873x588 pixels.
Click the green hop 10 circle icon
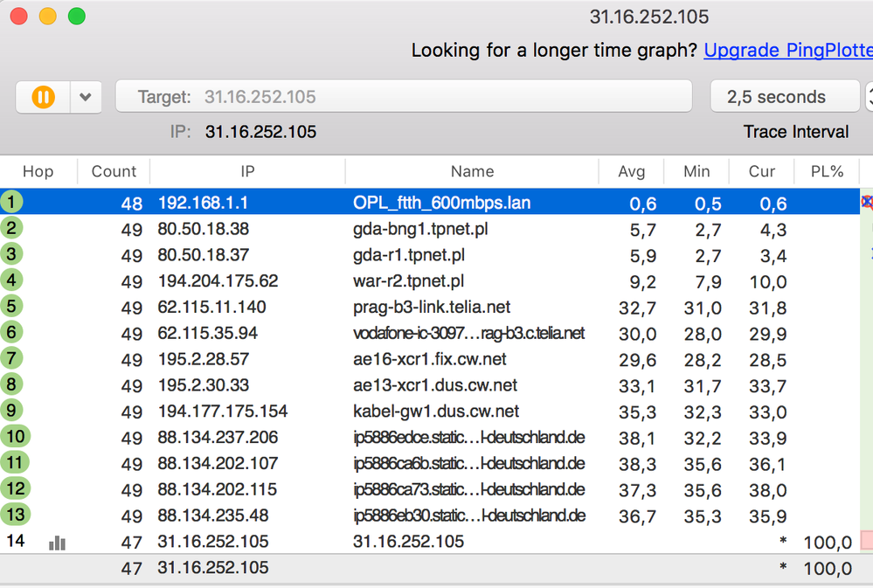click(x=15, y=437)
